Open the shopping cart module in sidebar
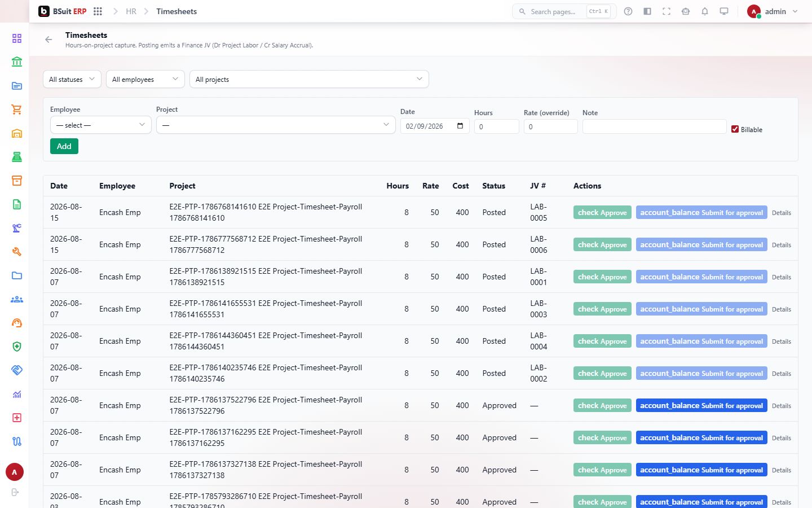 click(x=17, y=110)
